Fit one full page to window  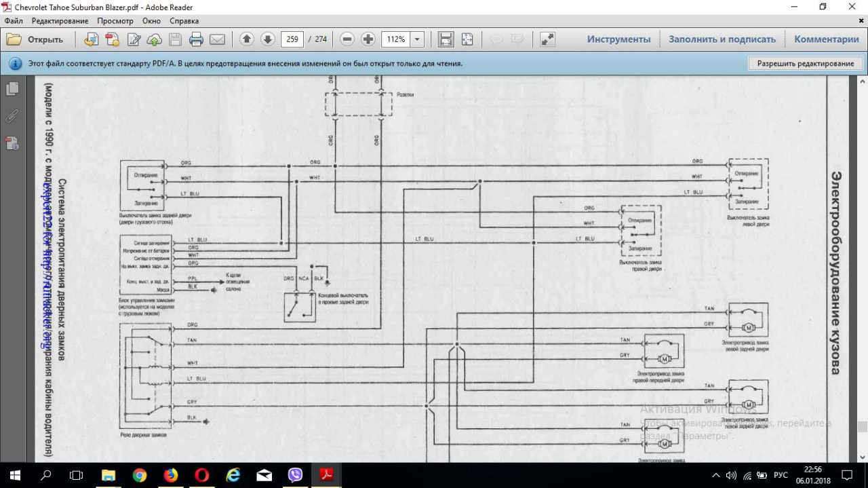[x=467, y=39]
